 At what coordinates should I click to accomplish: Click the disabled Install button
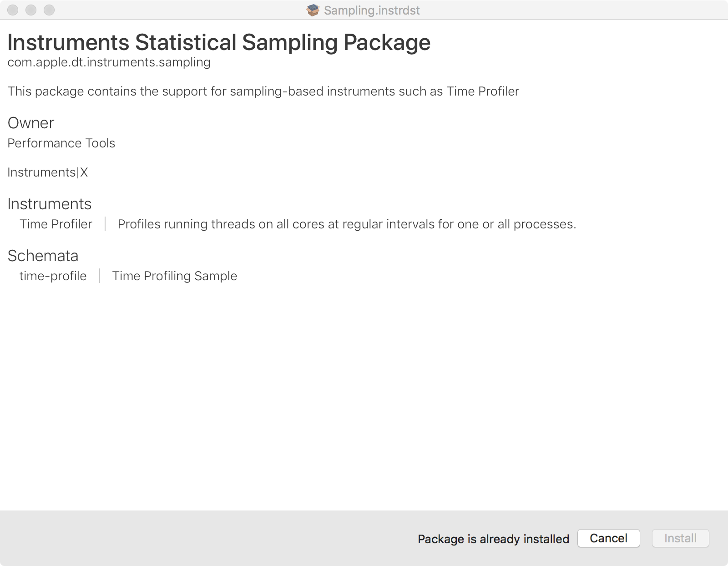coord(680,538)
